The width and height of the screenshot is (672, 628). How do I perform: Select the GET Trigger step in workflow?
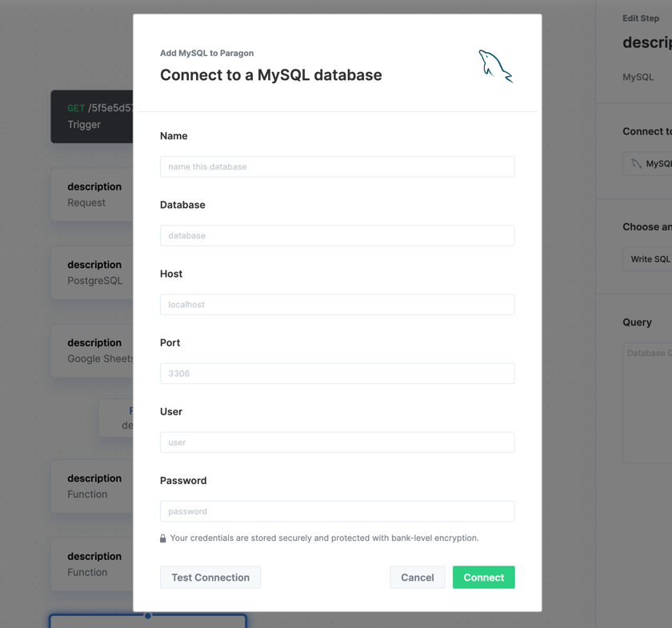92,117
